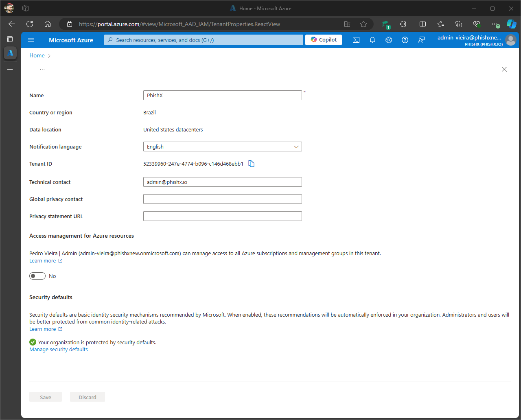Screen dimensions: 521x420
Task: Click the address bar lock icon
Action: 70,24
